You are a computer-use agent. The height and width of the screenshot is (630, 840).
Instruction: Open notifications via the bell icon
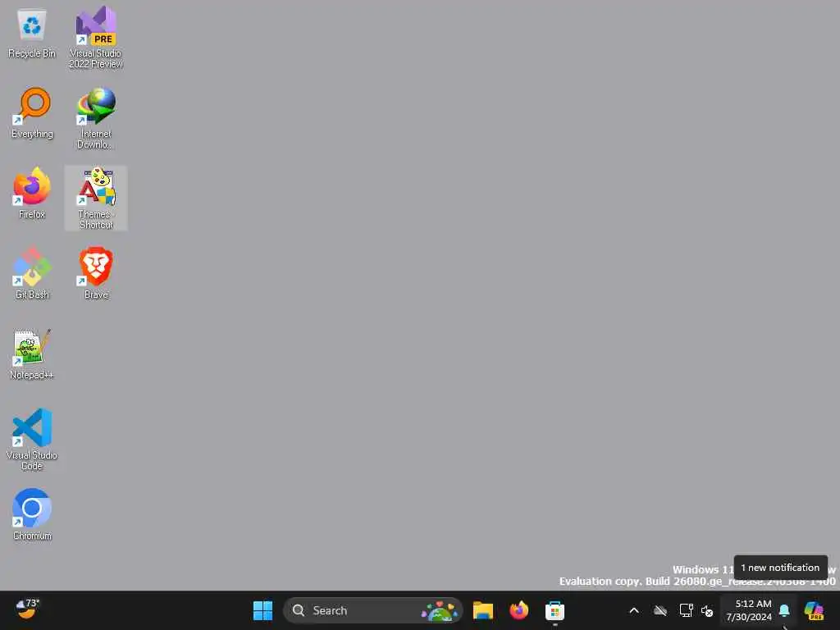click(x=784, y=610)
